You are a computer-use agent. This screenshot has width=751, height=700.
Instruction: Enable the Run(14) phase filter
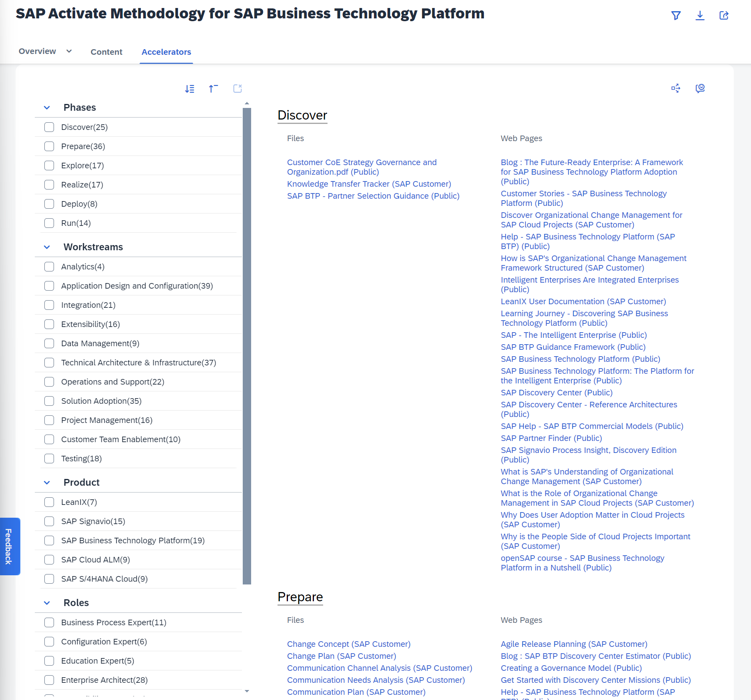[x=49, y=223]
